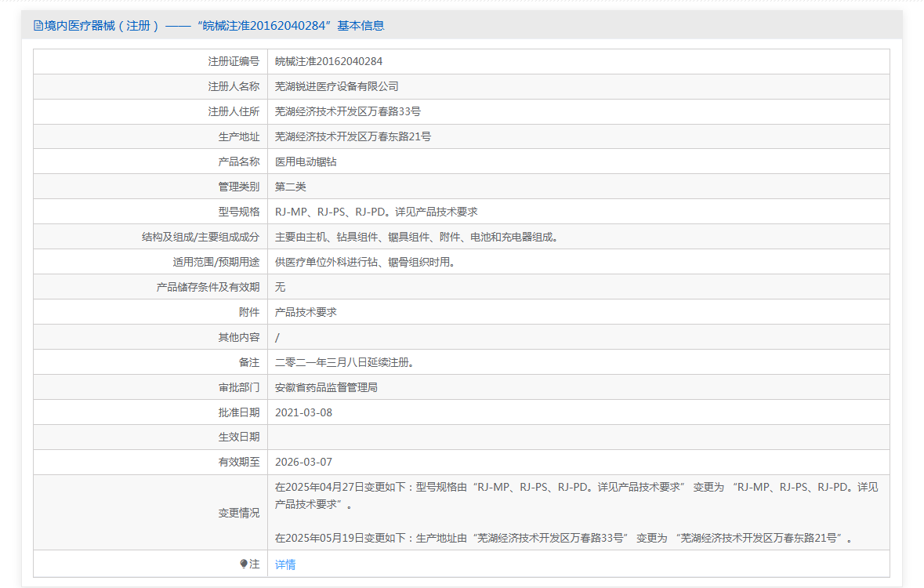Screen dimensions: 924x588
Task: Select product name 医用电动锯钻
Action: tap(306, 162)
